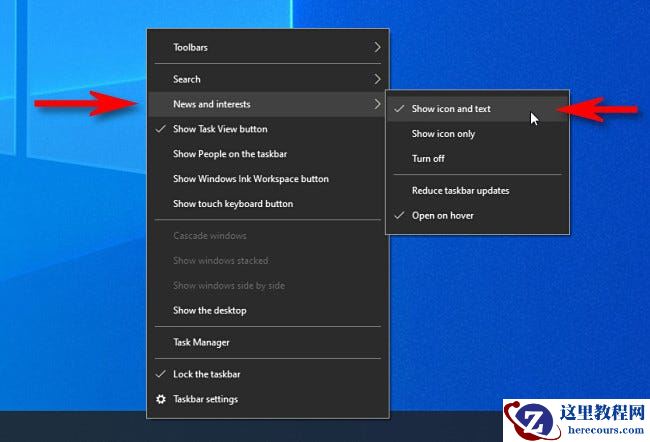Click the gear icon beside Taskbar settings
Image resolution: width=650 pixels, height=442 pixels.
(161, 399)
